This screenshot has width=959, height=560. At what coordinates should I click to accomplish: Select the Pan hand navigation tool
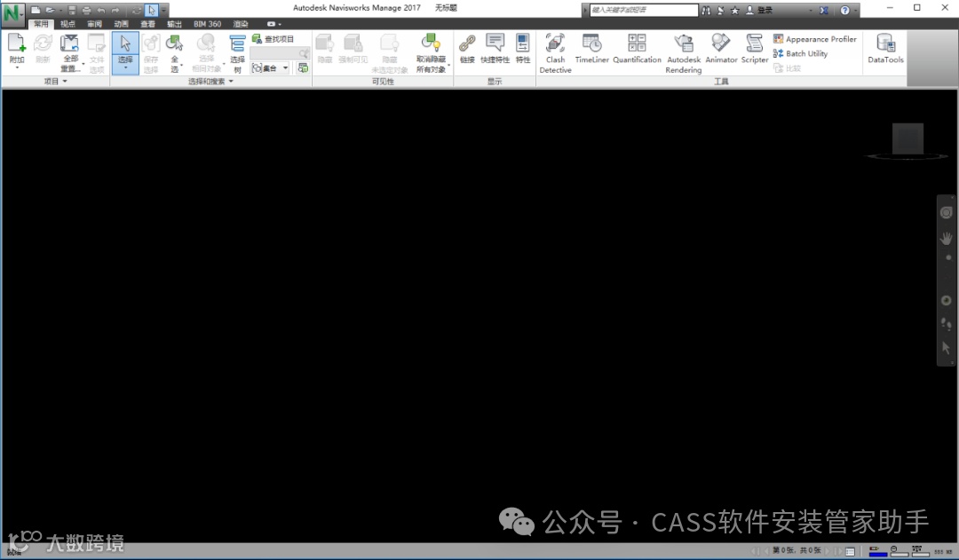[947, 239]
